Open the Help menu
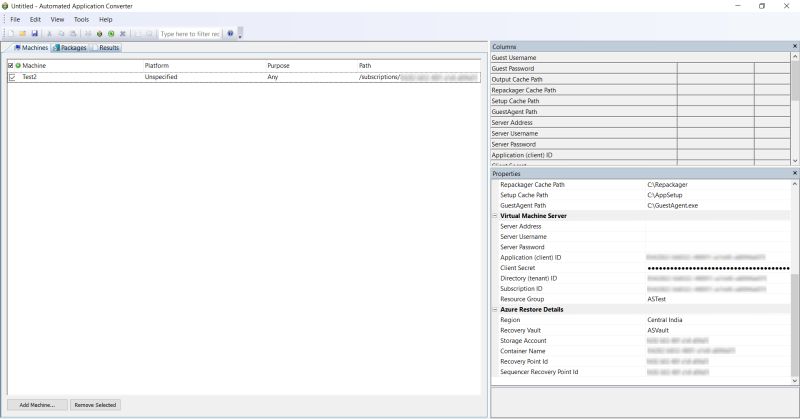This screenshot has height=419, width=800. point(106,19)
